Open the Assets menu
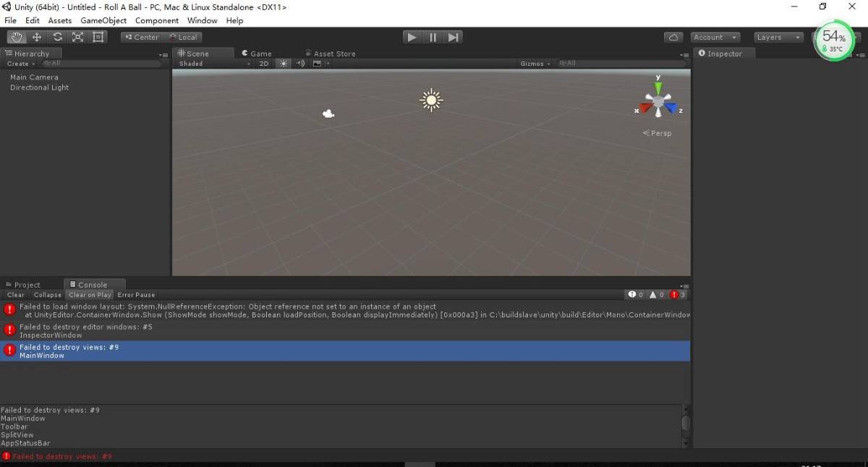868x467 pixels. pyautogui.click(x=60, y=21)
